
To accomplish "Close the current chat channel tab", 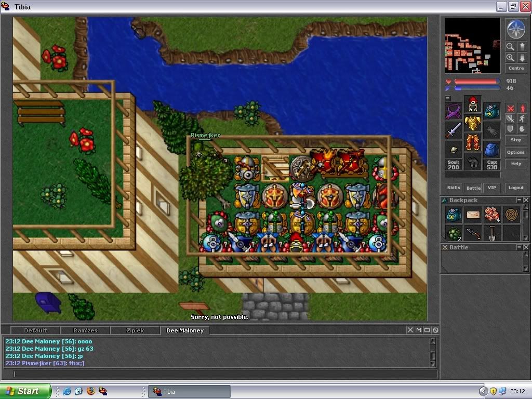I will [410, 330].
